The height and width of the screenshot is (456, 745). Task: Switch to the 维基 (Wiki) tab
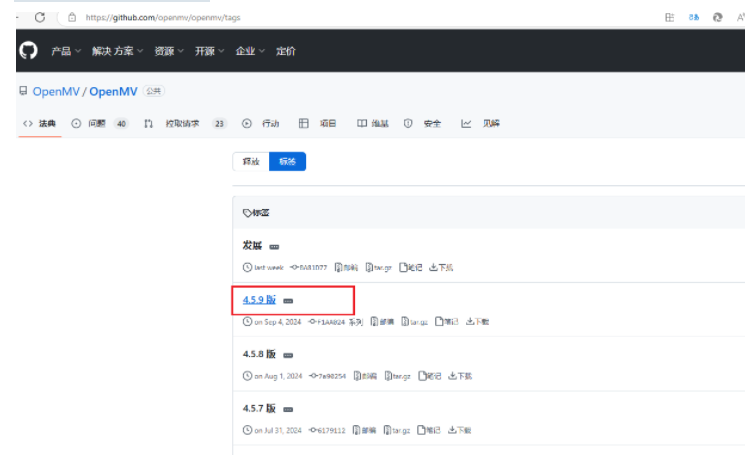pyautogui.click(x=373, y=124)
